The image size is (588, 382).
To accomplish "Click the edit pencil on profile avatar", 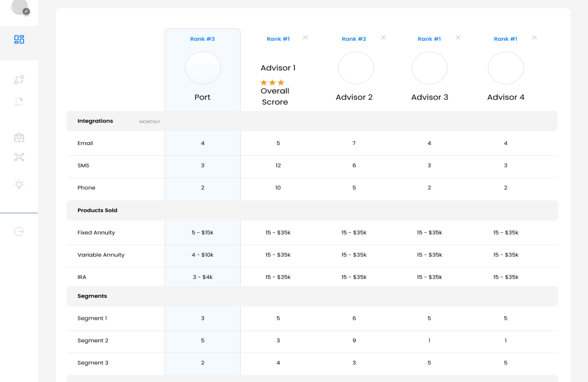I will click(x=26, y=11).
